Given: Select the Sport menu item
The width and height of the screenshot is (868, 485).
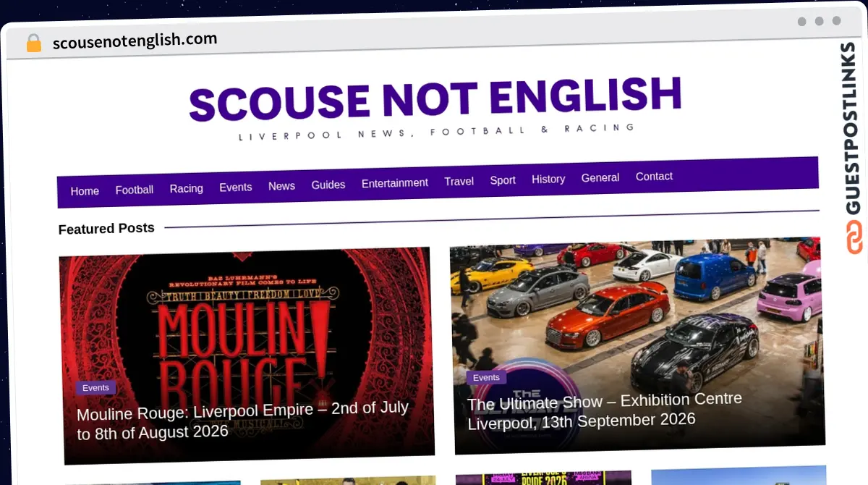Looking at the screenshot, I should (x=503, y=180).
